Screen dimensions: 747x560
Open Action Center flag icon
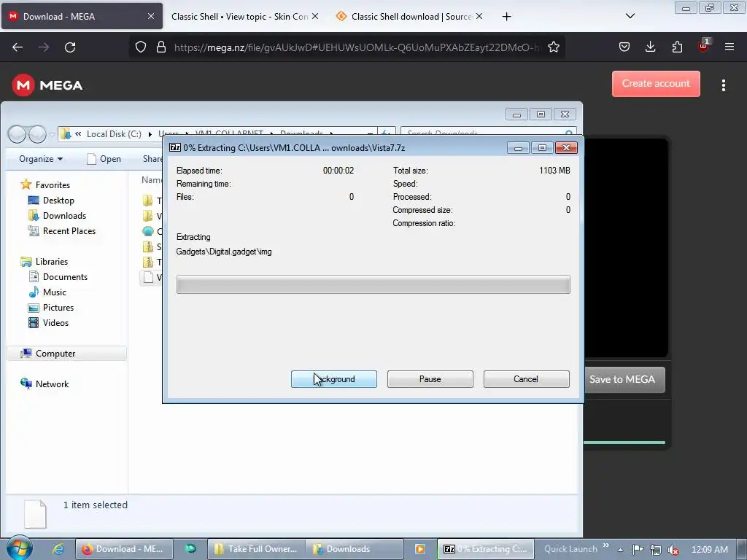638,550
